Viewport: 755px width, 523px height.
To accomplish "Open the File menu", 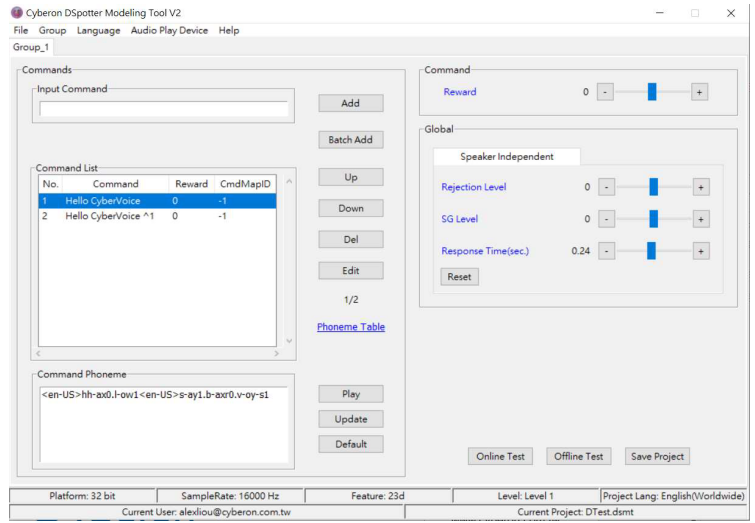I will coord(21,30).
